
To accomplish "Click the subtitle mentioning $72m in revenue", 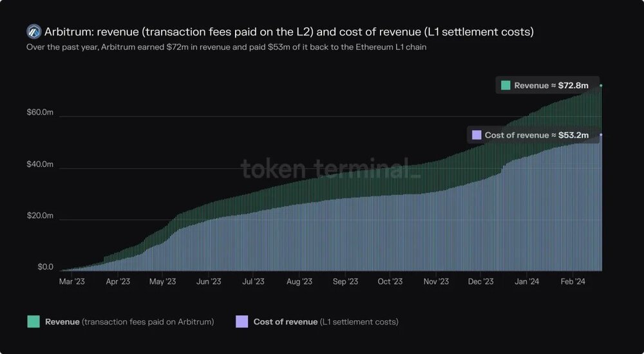I will 226,47.
